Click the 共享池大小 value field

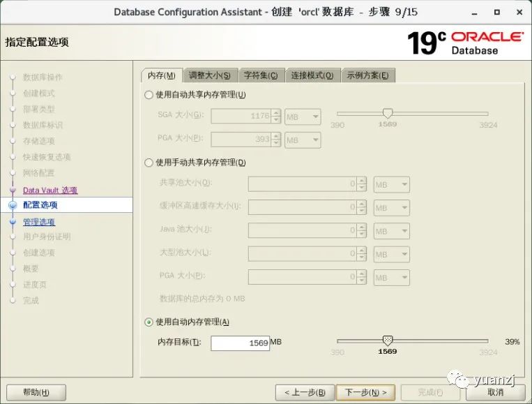pyautogui.click(x=303, y=184)
